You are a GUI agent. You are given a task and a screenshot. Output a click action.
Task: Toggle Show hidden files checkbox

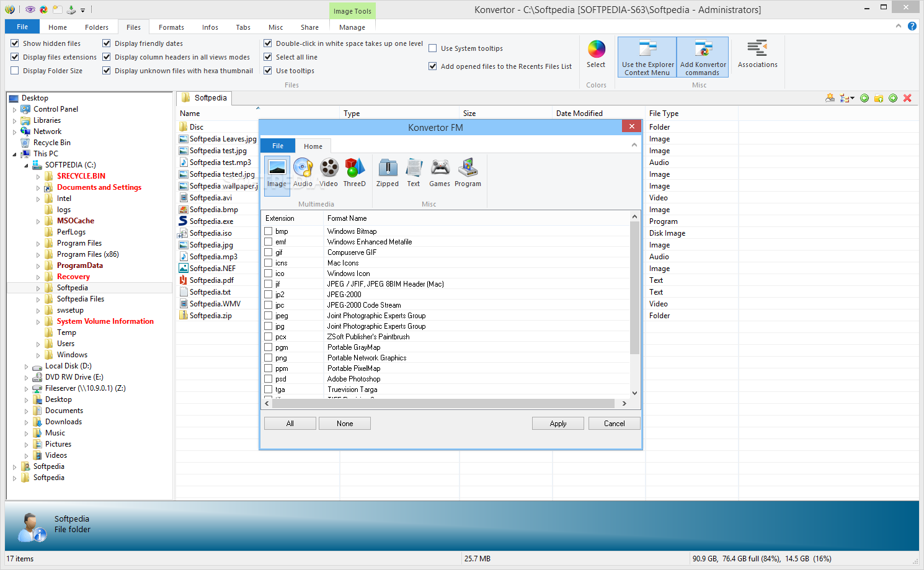(x=15, y=43)
